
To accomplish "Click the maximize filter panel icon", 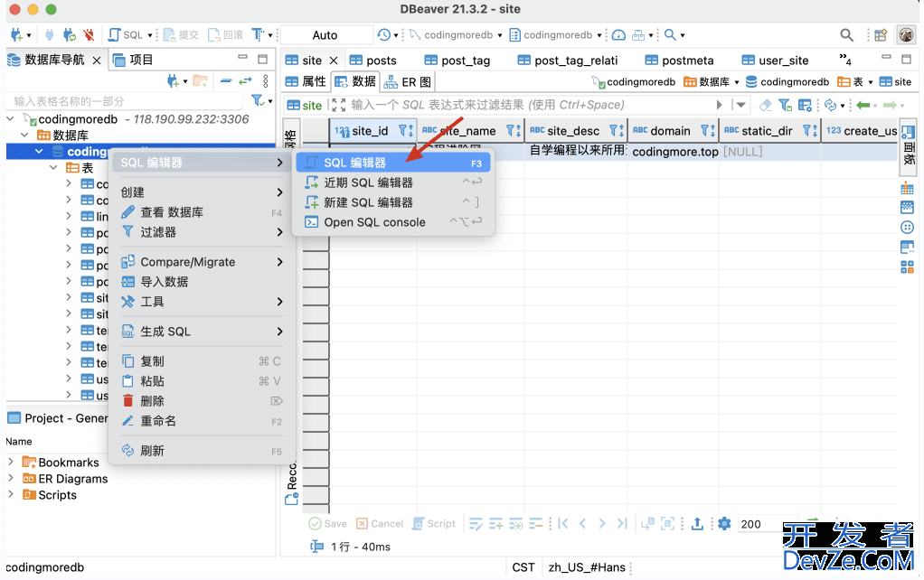I will coord(338,105).
